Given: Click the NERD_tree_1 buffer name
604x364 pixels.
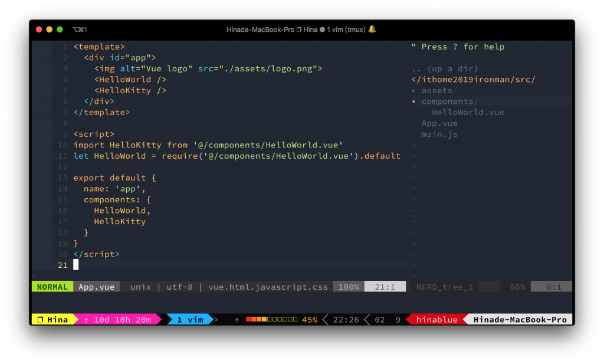Looking at the screenshot, I should coord(445,287).
